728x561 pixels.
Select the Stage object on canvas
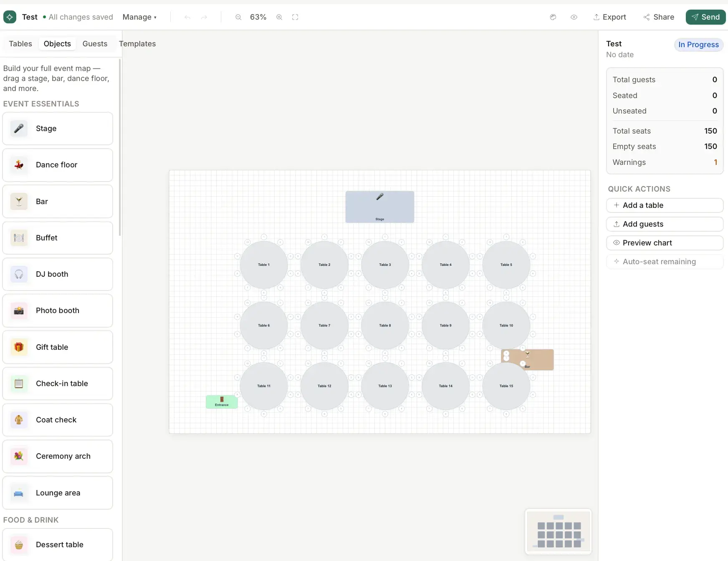point(379,207)
